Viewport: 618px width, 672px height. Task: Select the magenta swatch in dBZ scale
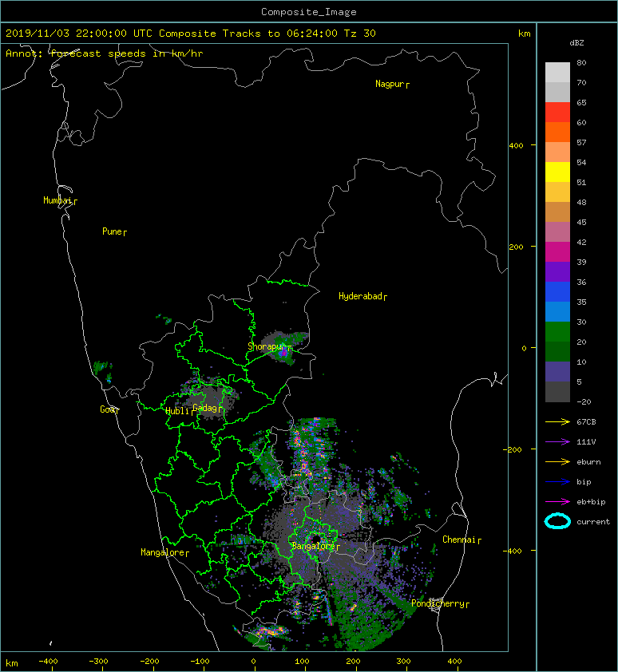(557, 251)
